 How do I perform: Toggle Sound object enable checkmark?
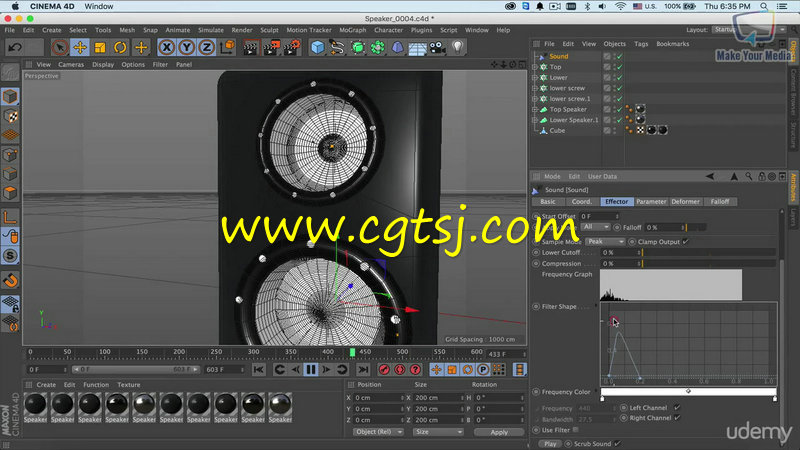(x=619, y=57)
